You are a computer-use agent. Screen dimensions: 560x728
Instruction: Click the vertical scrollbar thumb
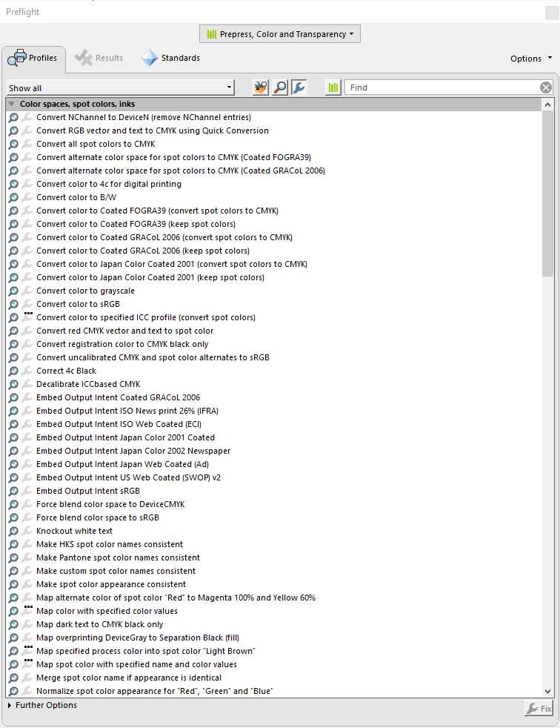tap(547, 193)
